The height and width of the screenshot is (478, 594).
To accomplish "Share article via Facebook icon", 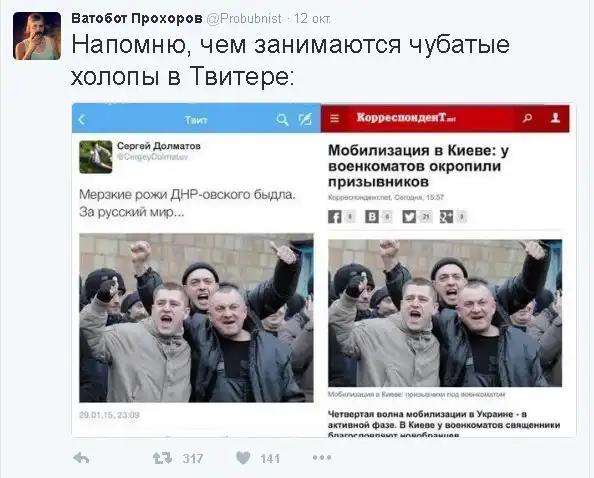I will click(x=335, y=217).
